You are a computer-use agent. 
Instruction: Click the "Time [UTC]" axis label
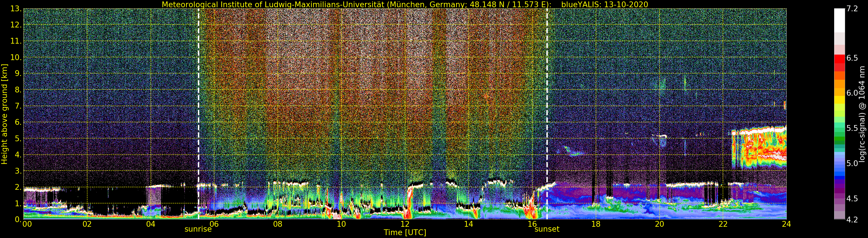405,232
